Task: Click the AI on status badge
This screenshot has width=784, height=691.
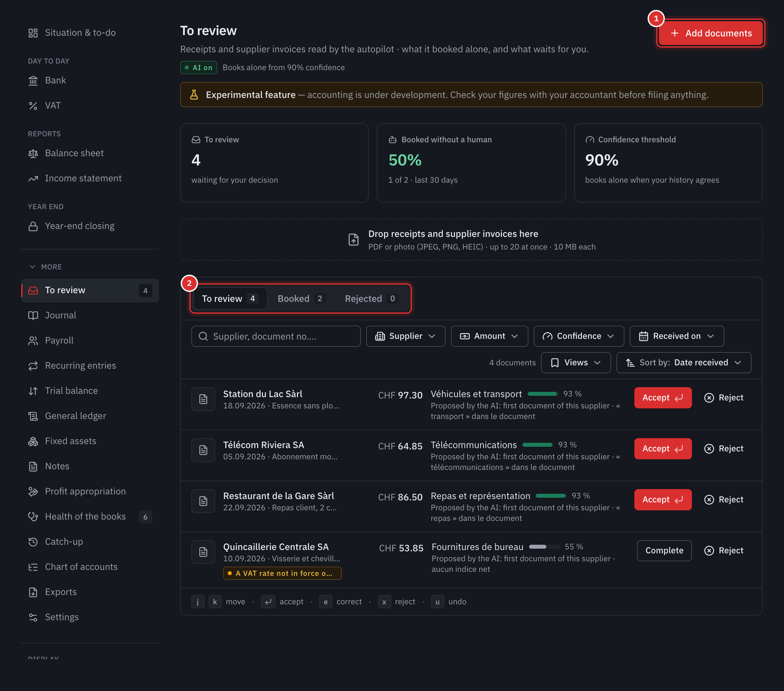Action: tap(199, 68)
